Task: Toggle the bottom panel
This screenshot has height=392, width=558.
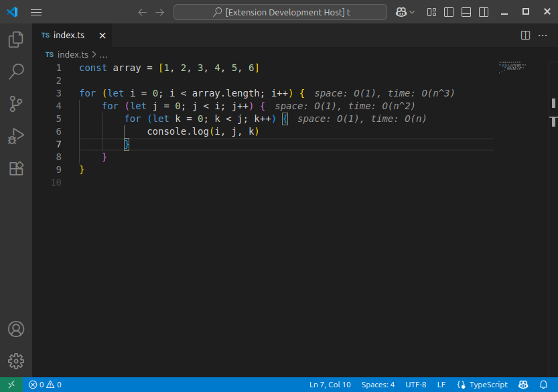Action: [x=466, y=13]
